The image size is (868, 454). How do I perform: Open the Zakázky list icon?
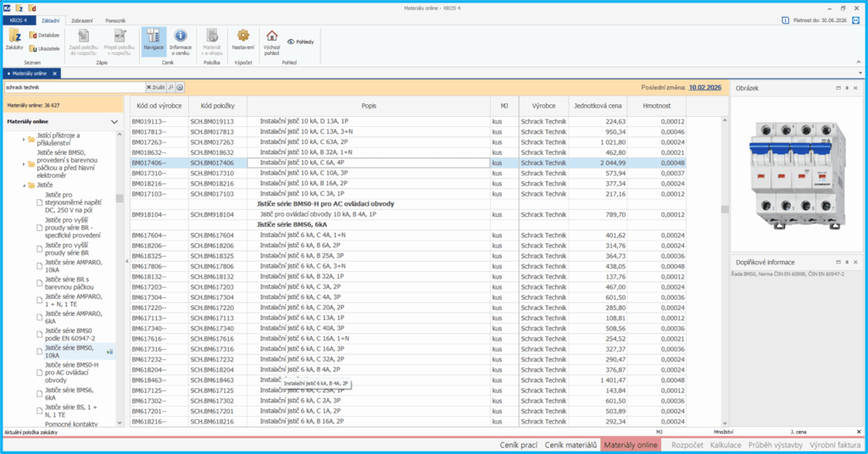(14, 38)
